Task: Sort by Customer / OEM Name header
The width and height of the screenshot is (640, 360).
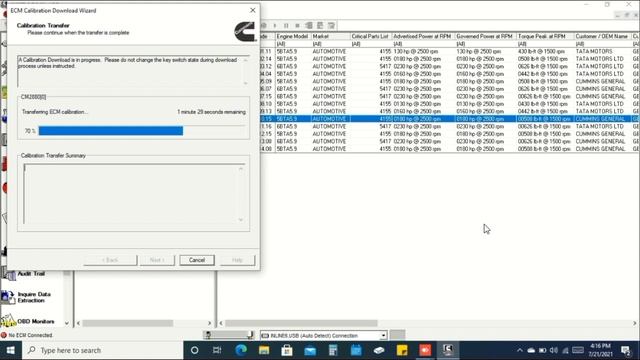Action: (602, 36)
